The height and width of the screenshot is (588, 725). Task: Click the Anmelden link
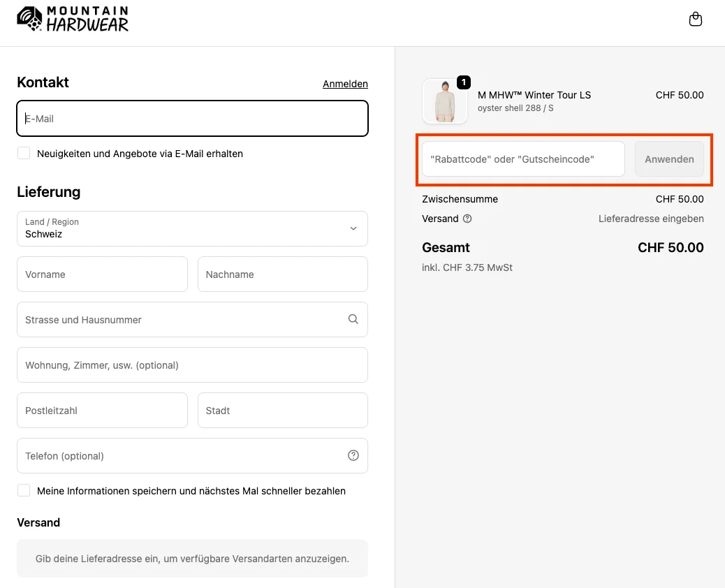[345, 84]
